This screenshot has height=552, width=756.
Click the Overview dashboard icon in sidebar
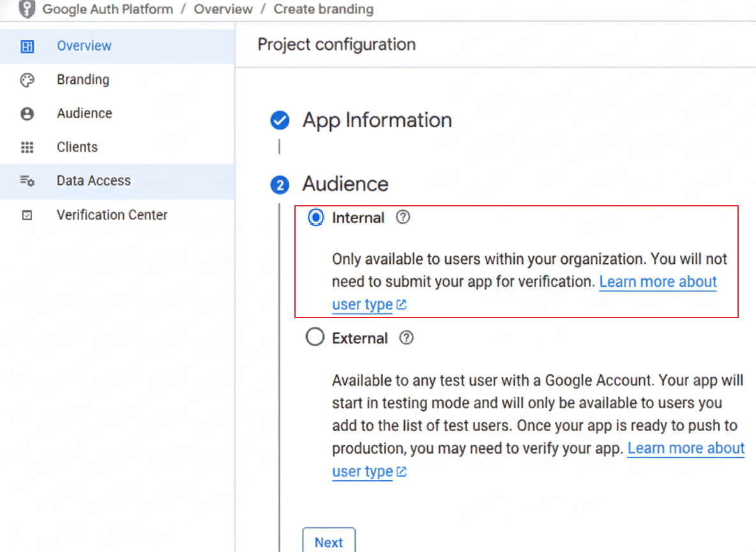(27, 46)
